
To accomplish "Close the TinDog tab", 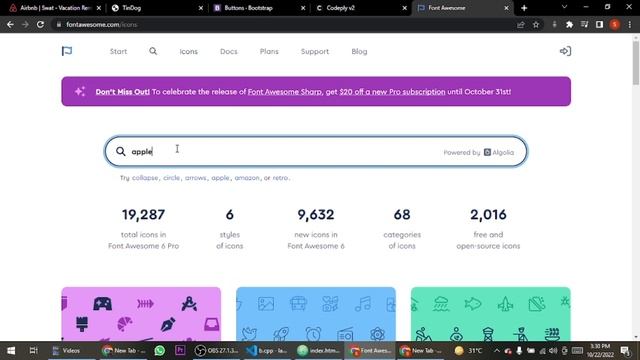I will (201, 8).
